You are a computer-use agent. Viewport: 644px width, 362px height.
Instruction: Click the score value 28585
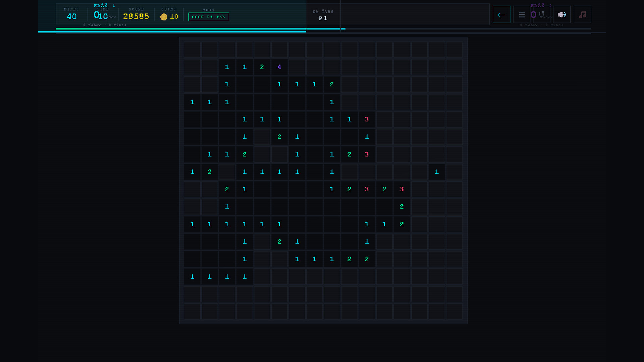point(136,16)
